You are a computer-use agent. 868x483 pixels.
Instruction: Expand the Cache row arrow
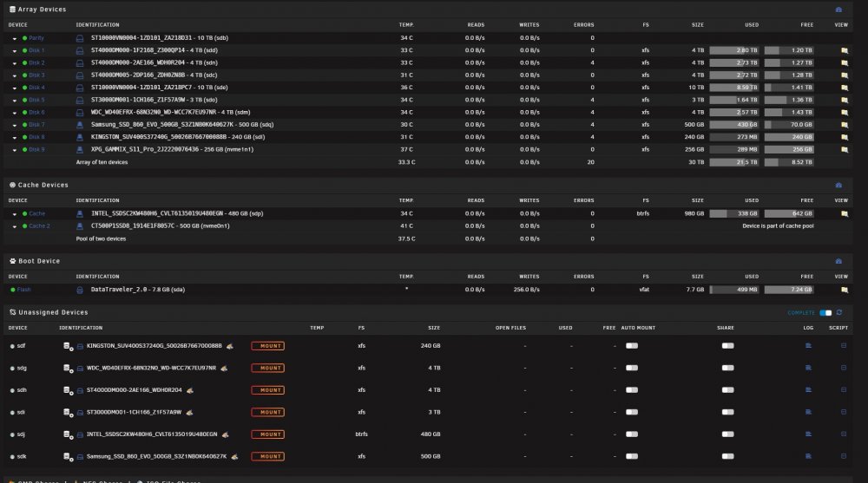click(x=15, y=214)
